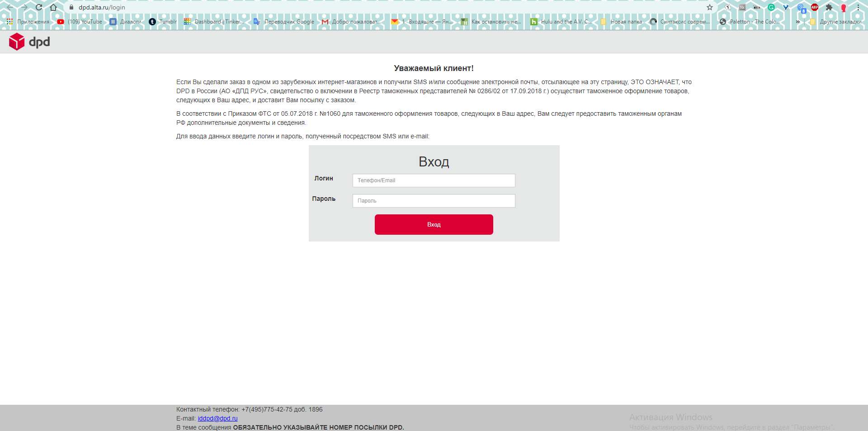
Task: Open the Диалоги bookmark
Action: [125, 22]
